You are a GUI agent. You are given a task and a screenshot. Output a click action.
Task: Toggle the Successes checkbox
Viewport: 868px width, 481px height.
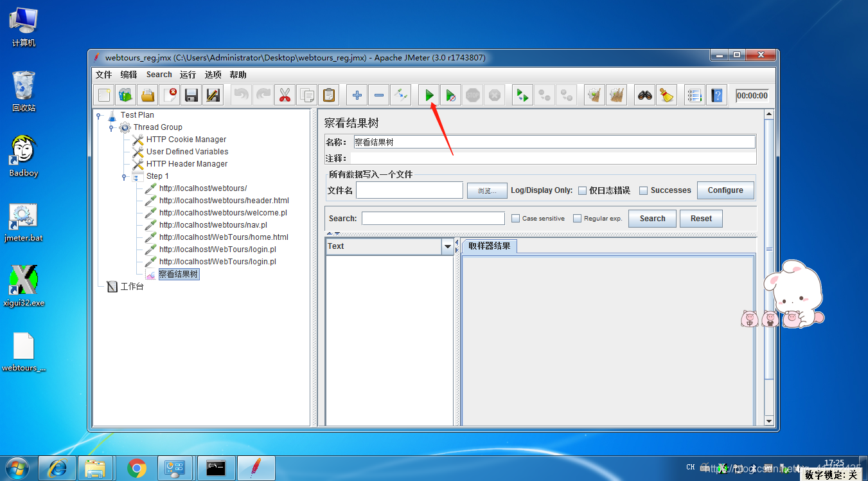pyautogui.click(x=643, y=190)
